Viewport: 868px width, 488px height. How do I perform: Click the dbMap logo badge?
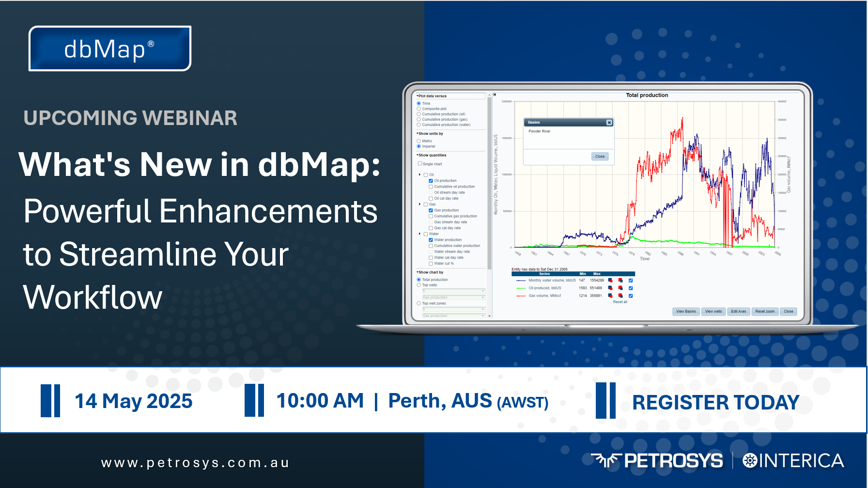point(110,48)
